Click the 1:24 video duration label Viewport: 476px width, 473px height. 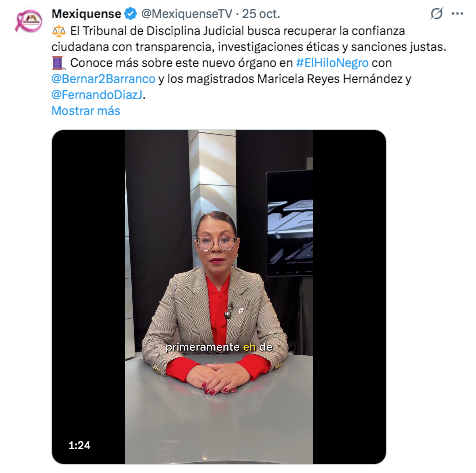tap(79, 445)
